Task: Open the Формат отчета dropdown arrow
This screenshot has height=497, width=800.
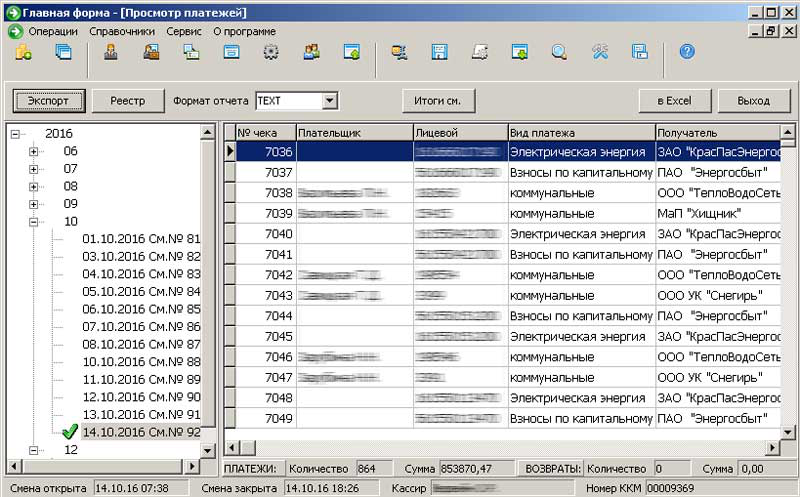Action: pyautogui.click(x=330, y=101)
